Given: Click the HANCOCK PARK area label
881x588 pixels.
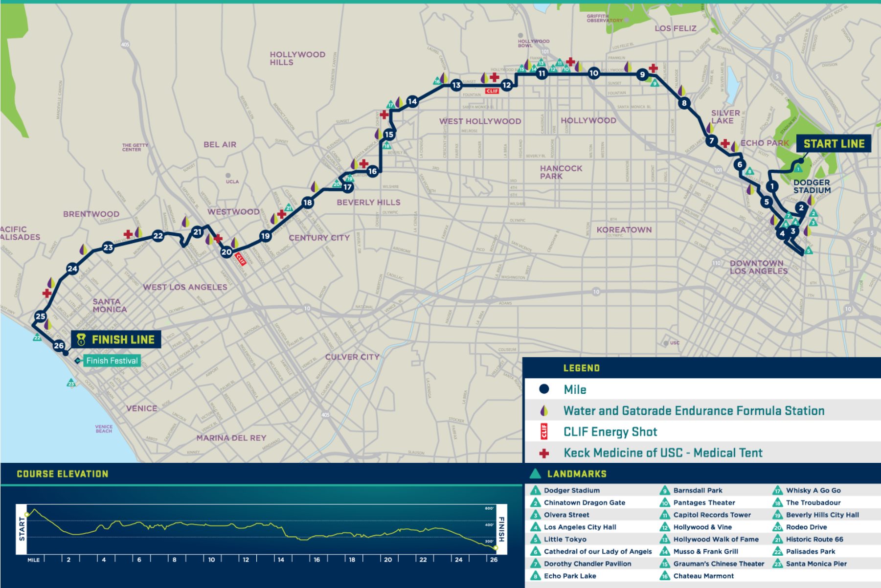Looking at the screenshot, I should [561, 172].
